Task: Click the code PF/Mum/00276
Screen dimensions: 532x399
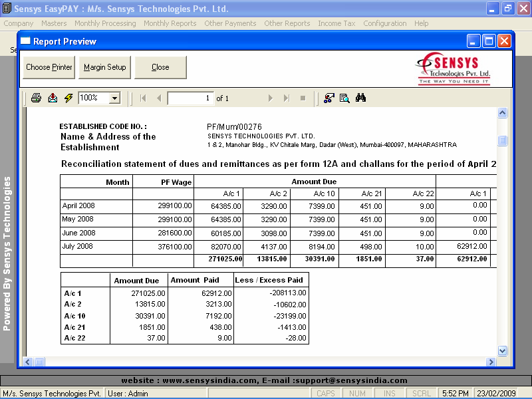Action: (234, 127)
